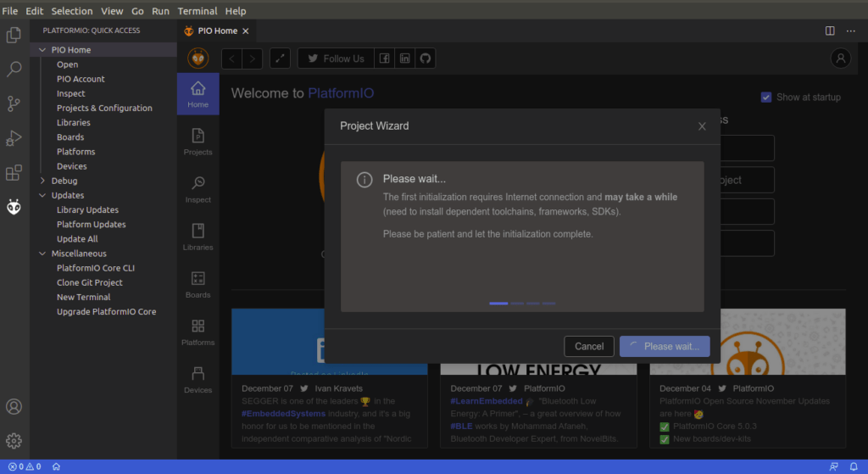
Task: Open notifications bell in status bar
Action: click(854, 467)
